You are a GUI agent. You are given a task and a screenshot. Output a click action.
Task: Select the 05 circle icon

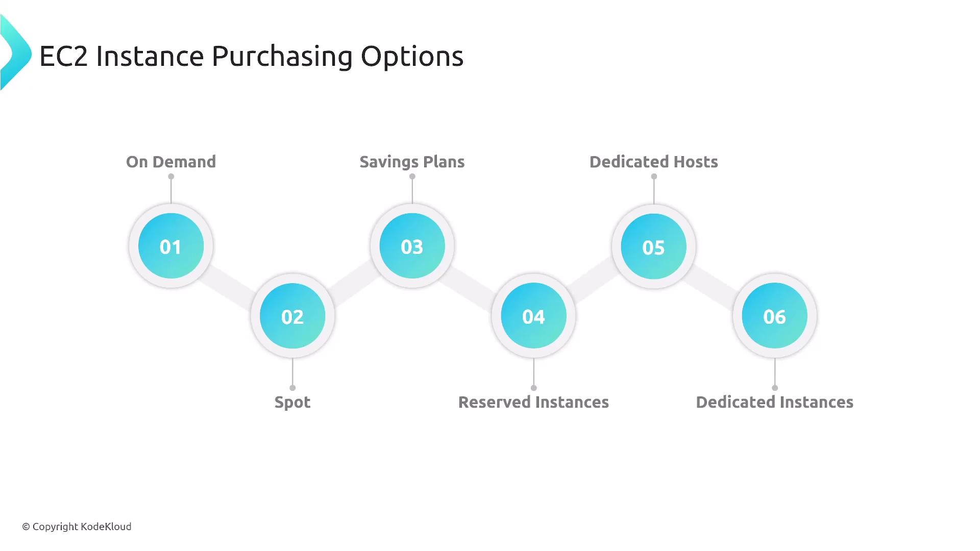tap(653, 247)
